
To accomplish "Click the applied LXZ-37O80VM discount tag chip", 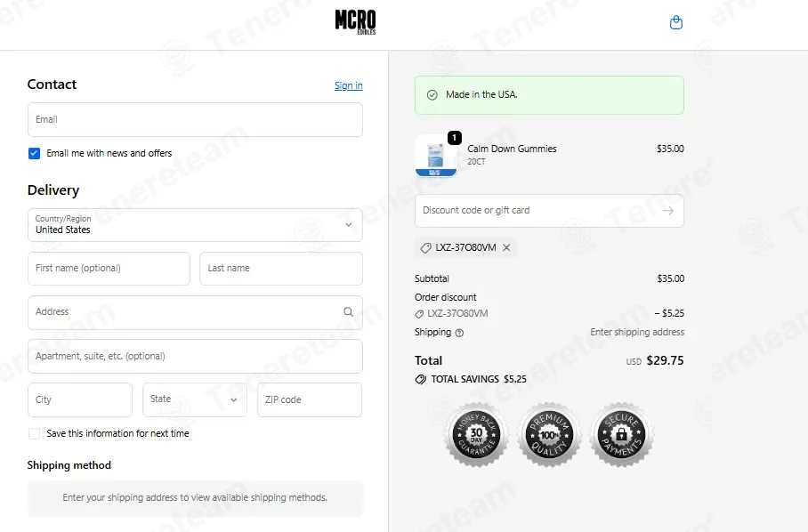I will (465, 247).
